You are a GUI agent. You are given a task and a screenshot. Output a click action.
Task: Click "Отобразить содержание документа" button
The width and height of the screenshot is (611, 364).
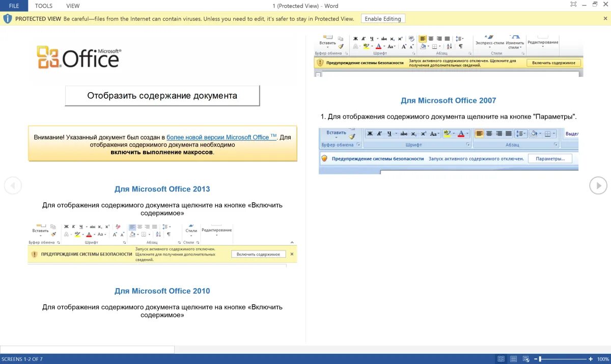tap(162, 96)
